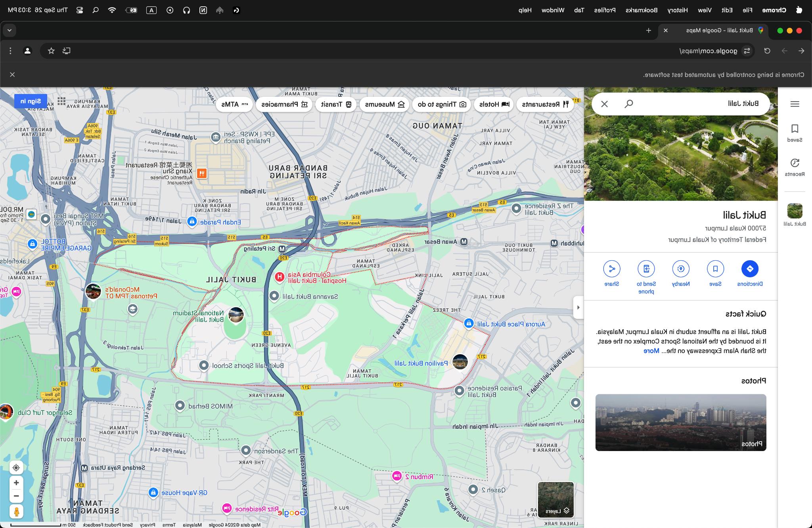Select the Museums category chip
The image size is (812, 528).
(385, 104)
